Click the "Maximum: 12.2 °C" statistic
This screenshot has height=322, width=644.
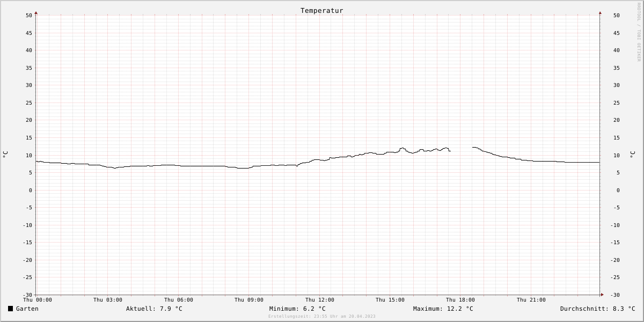point(443,309)
